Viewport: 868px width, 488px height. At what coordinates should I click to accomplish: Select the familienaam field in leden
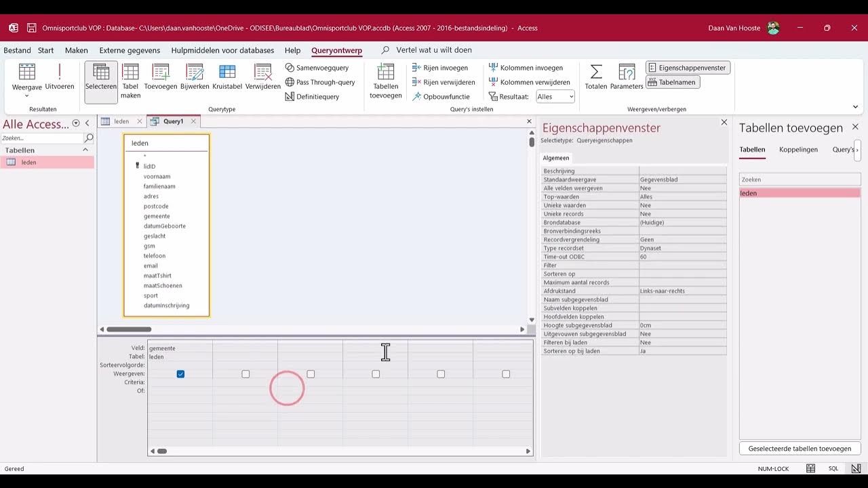159,186
